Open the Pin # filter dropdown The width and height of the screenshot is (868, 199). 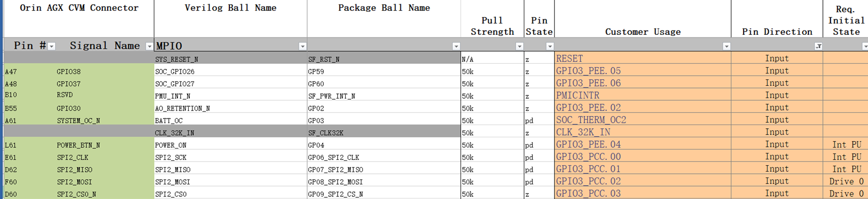[51, 47]
